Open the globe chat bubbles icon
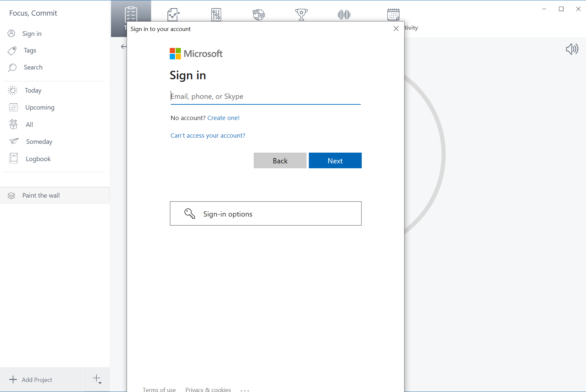The image size is (586, 392). (259, 14)
